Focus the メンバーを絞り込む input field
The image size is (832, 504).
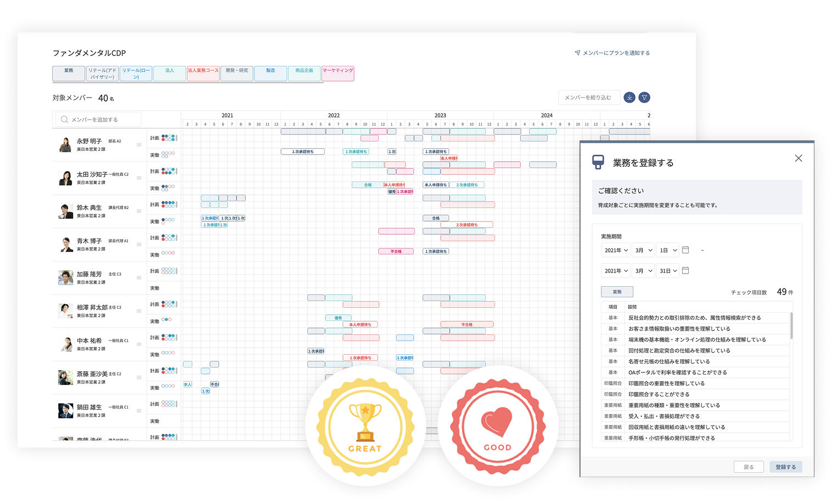(x=589, y=98)
